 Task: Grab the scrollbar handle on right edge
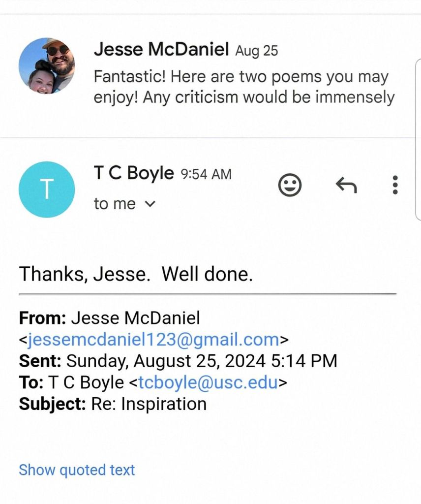click(x=419, y=138)
